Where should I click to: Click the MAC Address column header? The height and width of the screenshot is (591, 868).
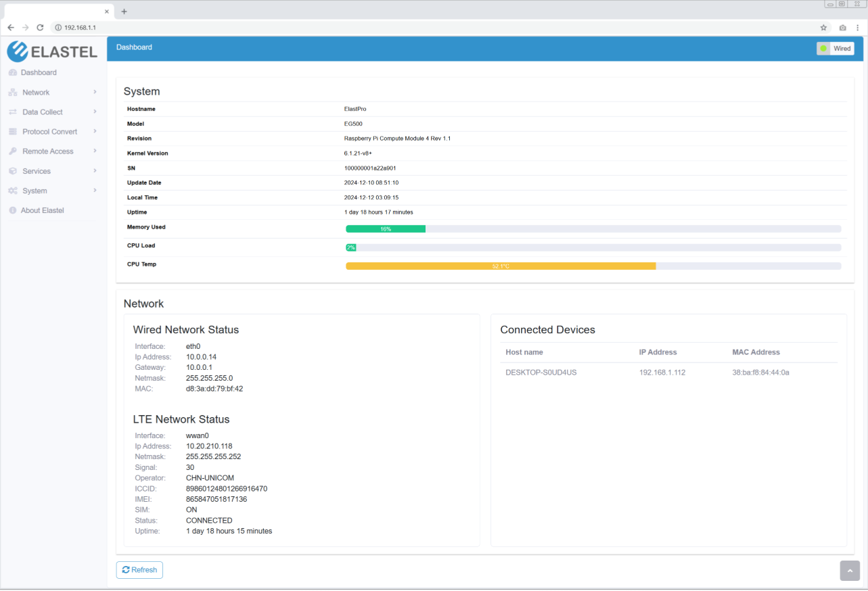[756, 352]
